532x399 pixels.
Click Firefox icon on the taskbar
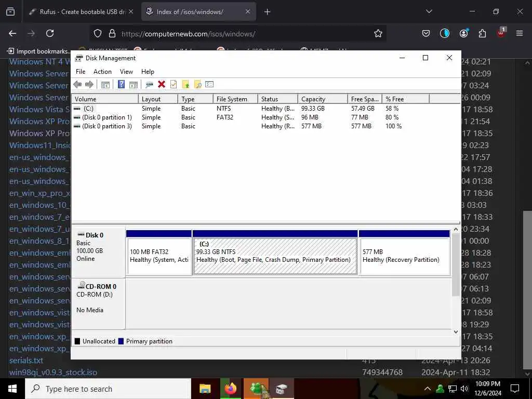(230, 389)
